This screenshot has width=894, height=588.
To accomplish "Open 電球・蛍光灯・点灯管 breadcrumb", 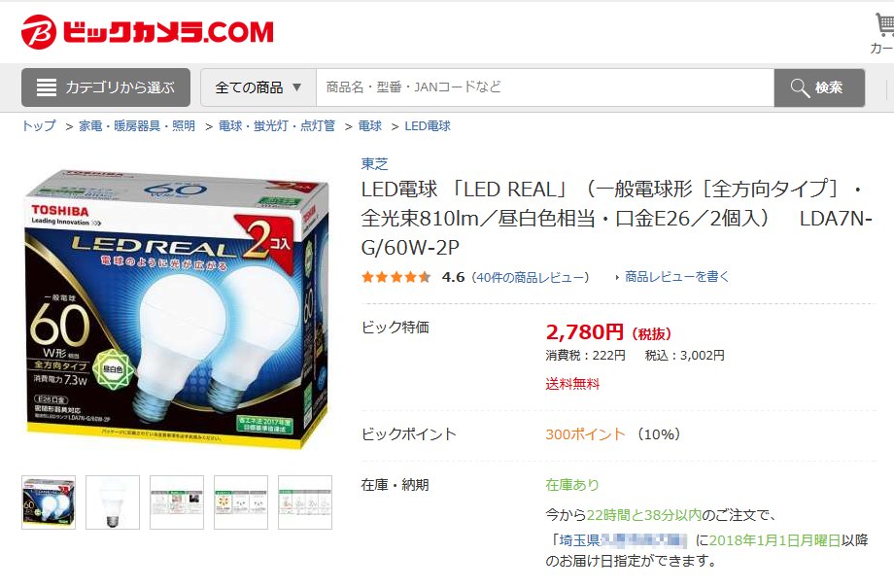I will (x=277, y=126).
